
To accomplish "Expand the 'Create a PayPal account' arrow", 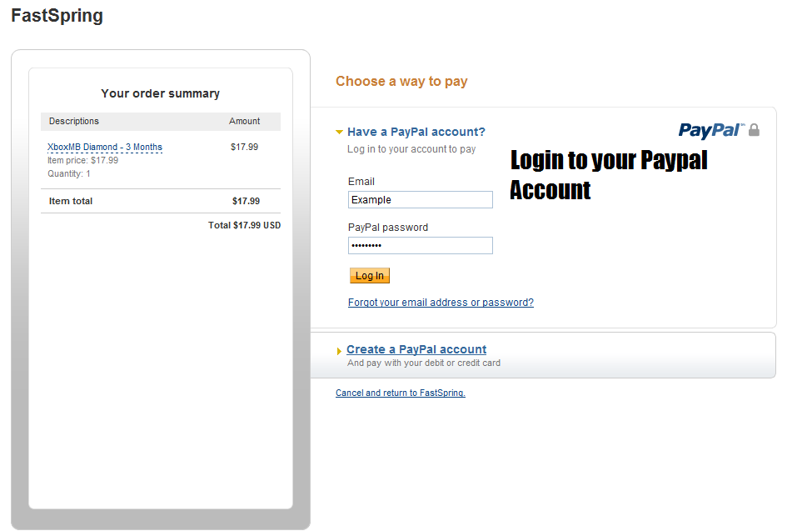I will tap(339, 351).
